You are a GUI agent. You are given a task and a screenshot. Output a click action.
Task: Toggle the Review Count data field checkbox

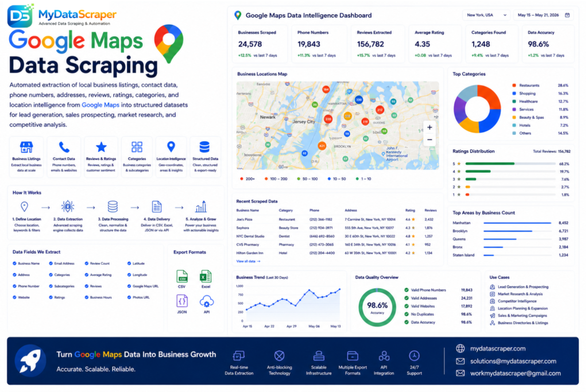coord(87,263)
